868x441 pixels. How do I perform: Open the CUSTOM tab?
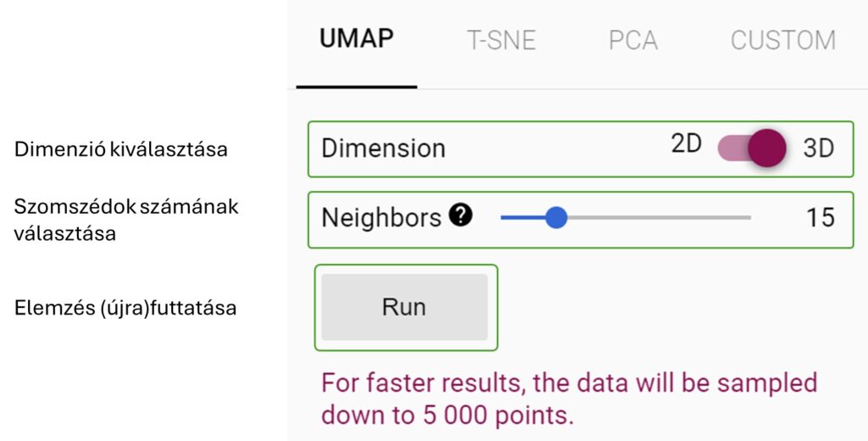(x=782, y=41)
